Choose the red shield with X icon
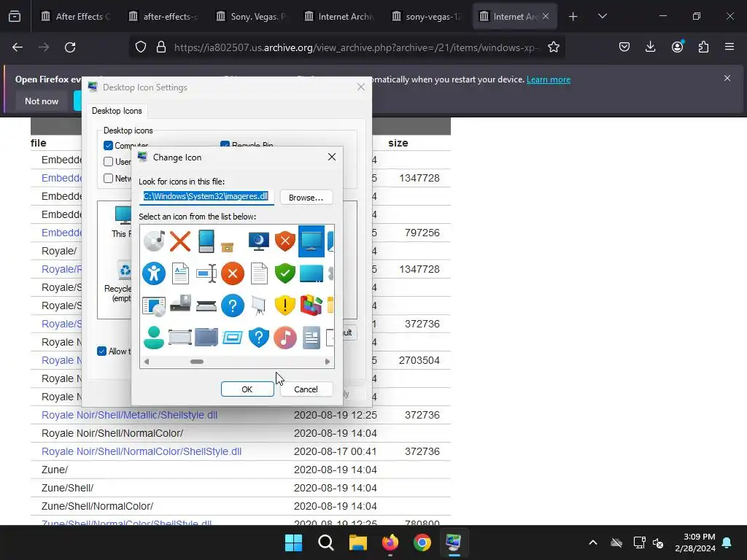The image size is (747, 560). [285, 241]
